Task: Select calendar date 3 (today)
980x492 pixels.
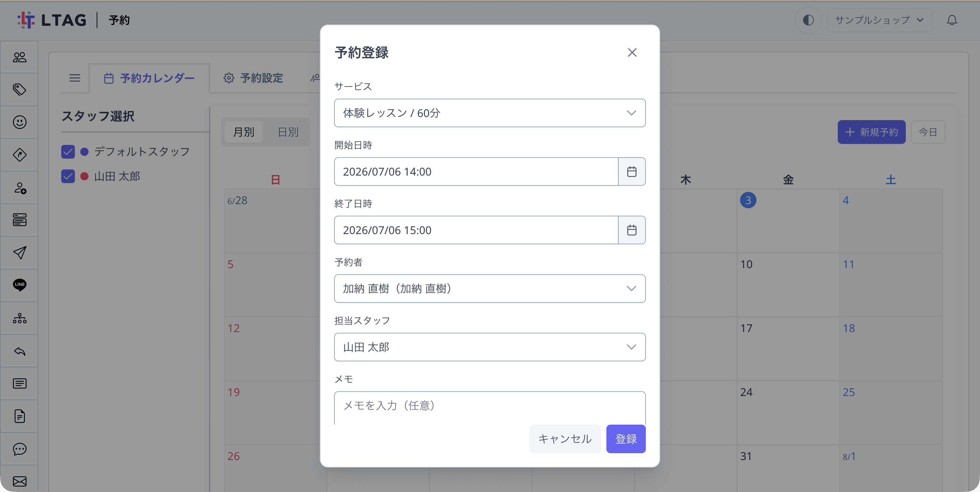Action: pos(748,200)
